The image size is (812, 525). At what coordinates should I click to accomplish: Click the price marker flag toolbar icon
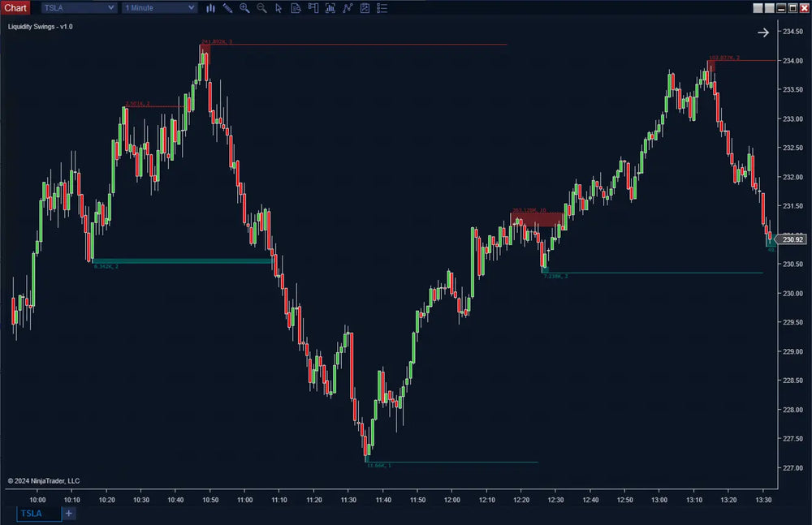click(313, 8)
